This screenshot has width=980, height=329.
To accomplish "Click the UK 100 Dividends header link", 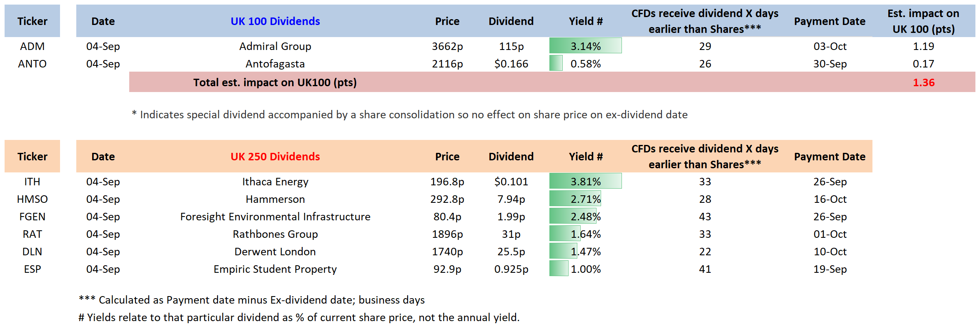I will [275, 21].
